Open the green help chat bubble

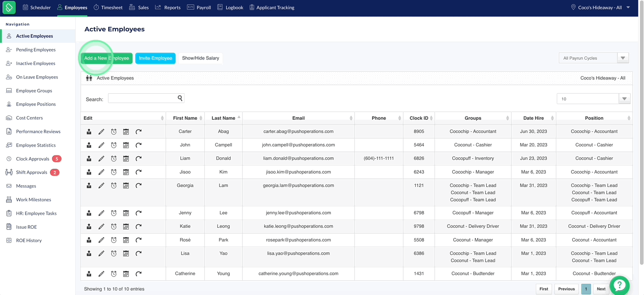619,285
